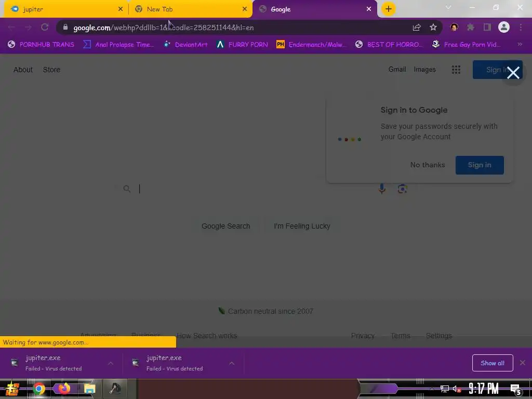
Task: Close the Google tab
Action: tap(369, 9)
